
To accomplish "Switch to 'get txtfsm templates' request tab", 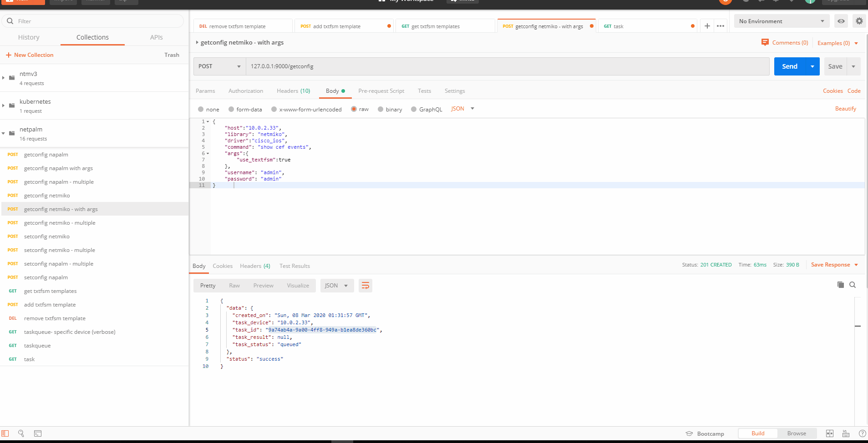I will point(445,26).
